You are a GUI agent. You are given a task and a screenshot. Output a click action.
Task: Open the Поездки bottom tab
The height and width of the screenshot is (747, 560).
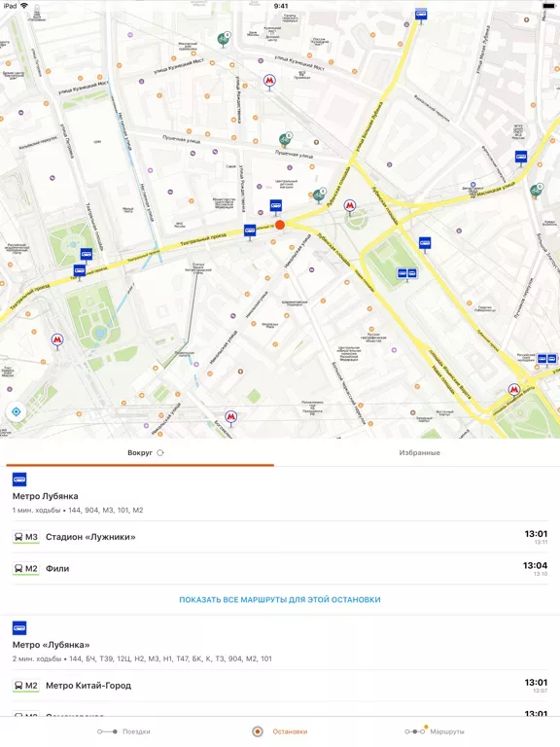tap(123, 731)
